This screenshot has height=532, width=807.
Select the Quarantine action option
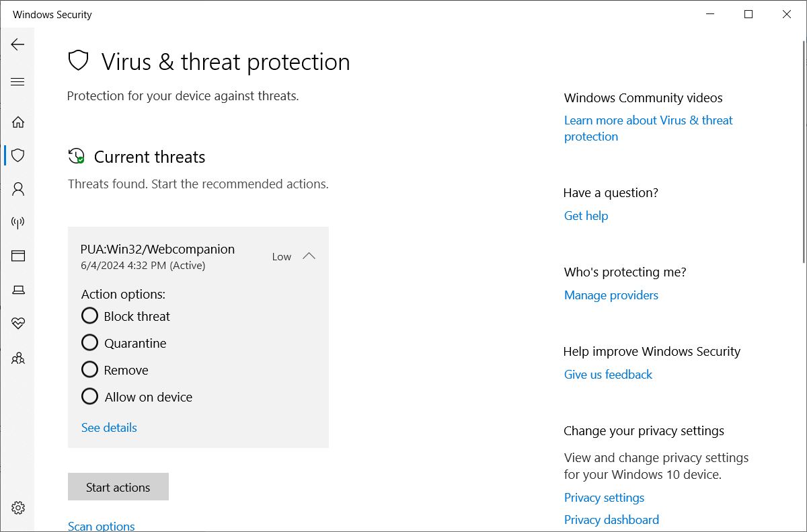point(89,342)
